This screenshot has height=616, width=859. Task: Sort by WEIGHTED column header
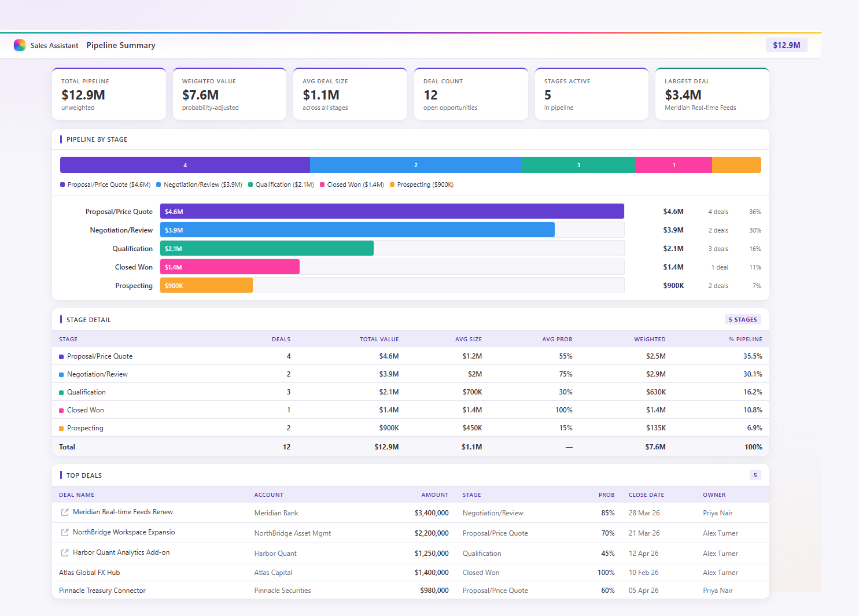(x=650, y=340)
